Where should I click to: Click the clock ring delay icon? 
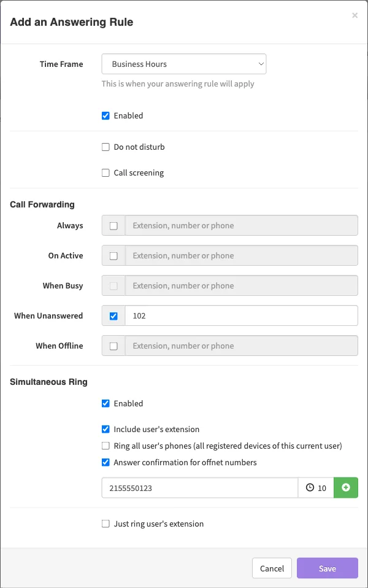tap(310, 487)
